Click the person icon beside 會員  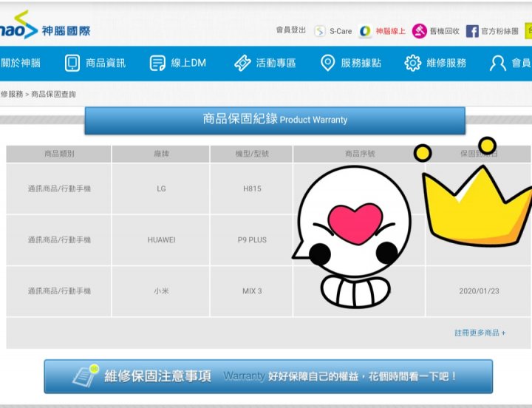point(498,63)
